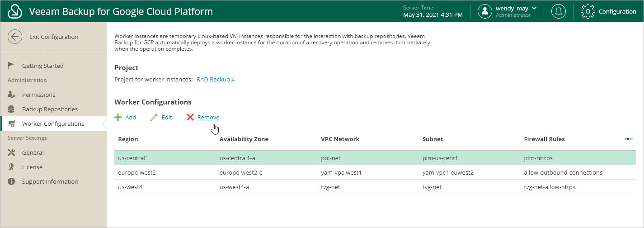
Task: Click the Configuration gear icon
Action: [588, 11]
